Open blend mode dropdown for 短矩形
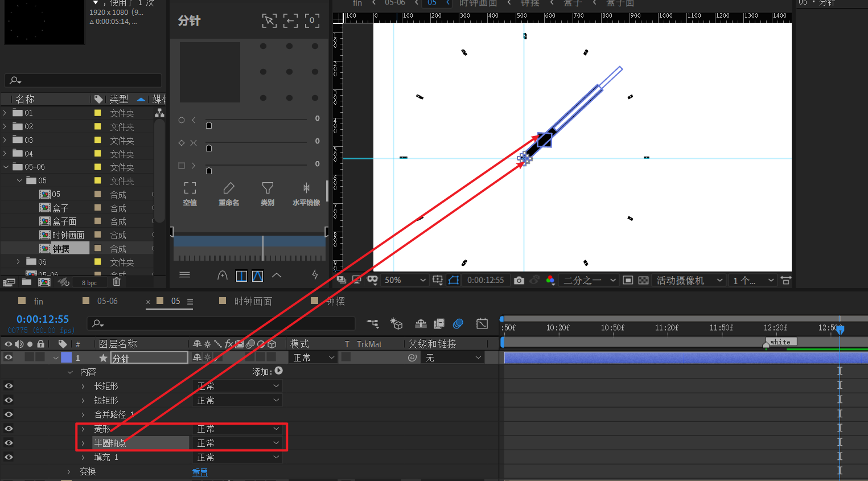 click(237, 400)
